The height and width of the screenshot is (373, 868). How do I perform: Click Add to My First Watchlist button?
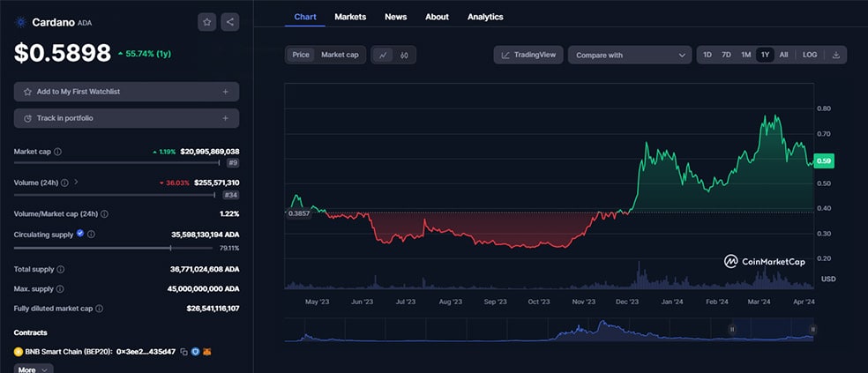point(127,92)
